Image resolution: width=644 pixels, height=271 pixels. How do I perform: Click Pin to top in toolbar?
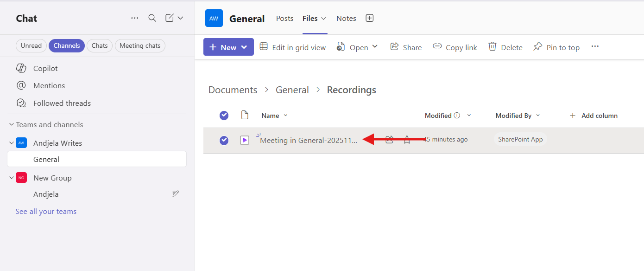[556, 47]
